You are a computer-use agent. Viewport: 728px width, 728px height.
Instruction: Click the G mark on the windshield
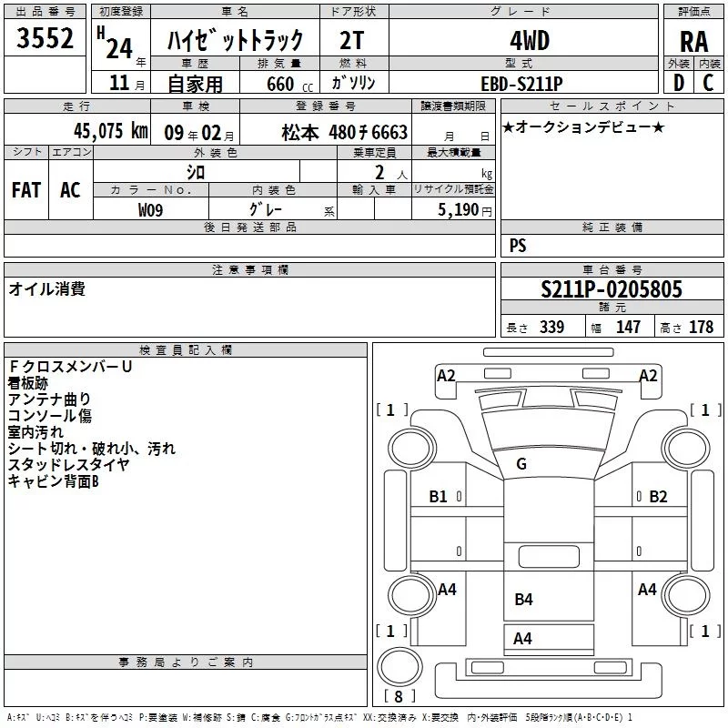[521, 464]
